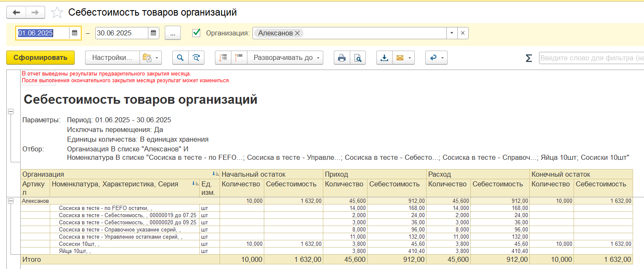Click the Sigma sum icon

529,58
